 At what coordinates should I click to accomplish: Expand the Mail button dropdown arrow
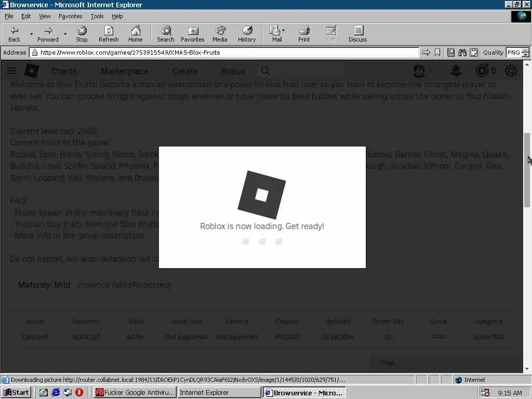(284, 31)
